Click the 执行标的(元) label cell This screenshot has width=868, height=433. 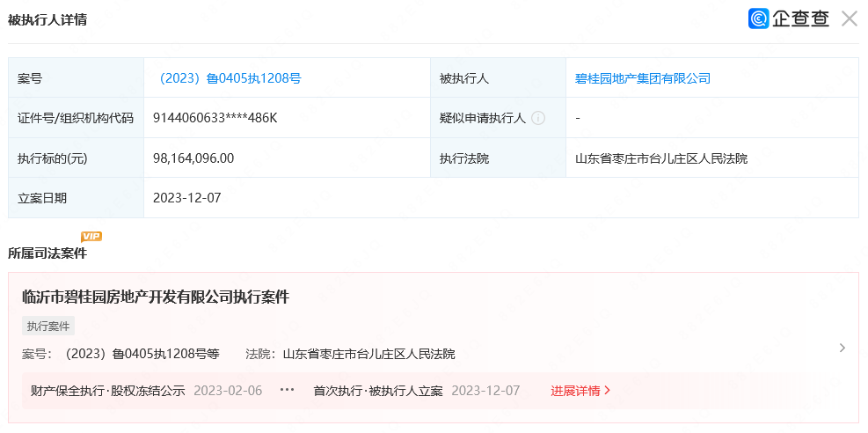pos(76,158)
